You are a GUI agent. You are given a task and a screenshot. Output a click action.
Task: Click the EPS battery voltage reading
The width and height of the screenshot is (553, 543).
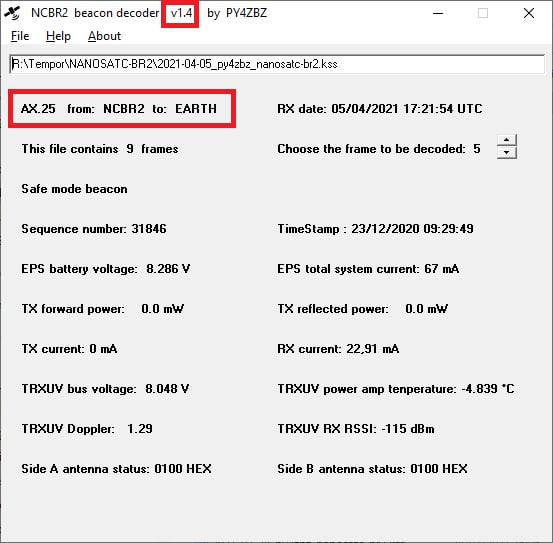(106, 269)
